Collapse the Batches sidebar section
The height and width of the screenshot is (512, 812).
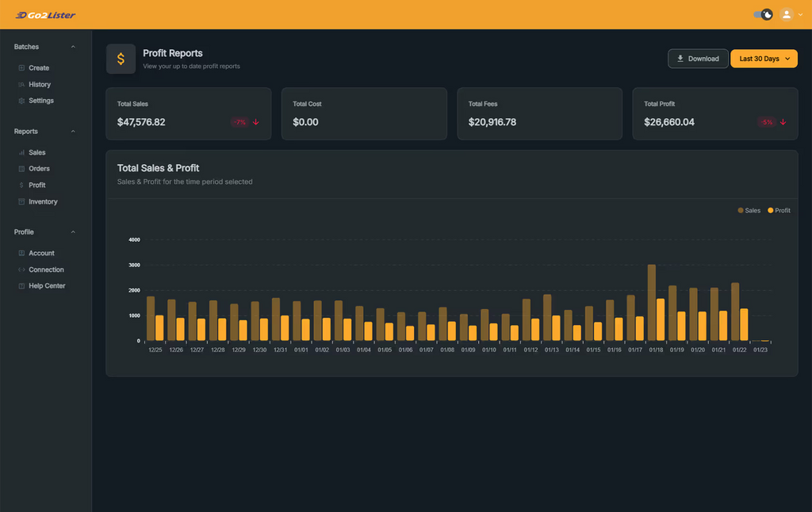point(73,47)
